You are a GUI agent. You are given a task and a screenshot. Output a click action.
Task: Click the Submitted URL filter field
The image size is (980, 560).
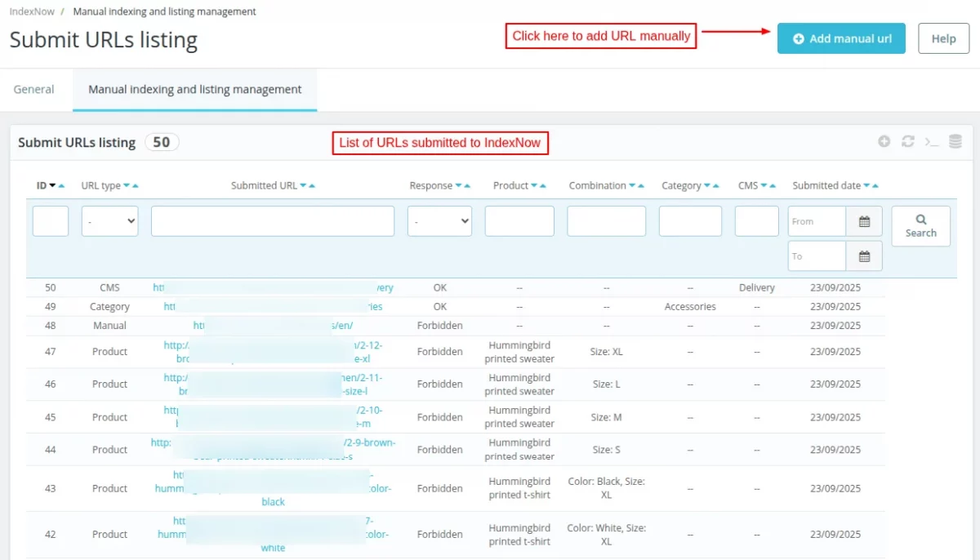coord(272,221)
